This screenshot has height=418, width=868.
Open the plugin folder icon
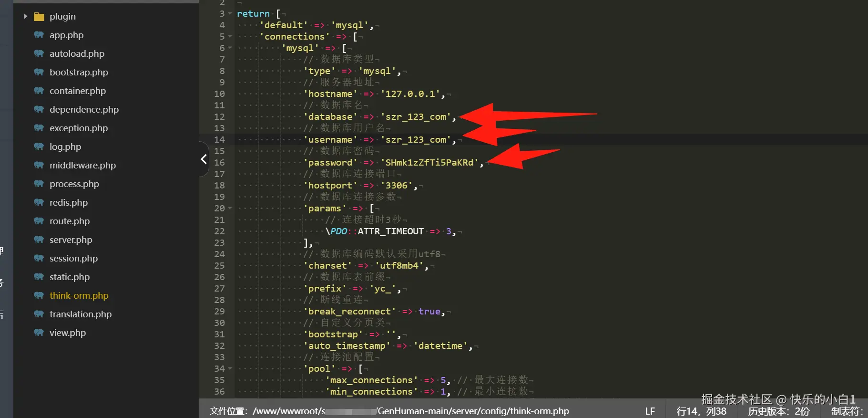[x=39, y=17]
